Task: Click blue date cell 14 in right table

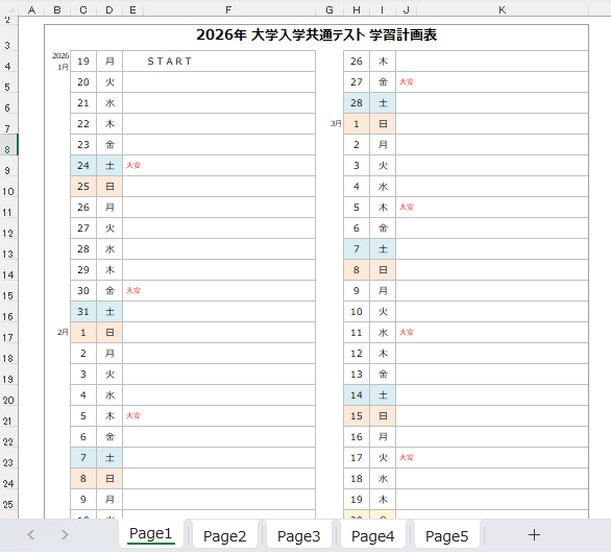Action: click(x=356, y=395)
